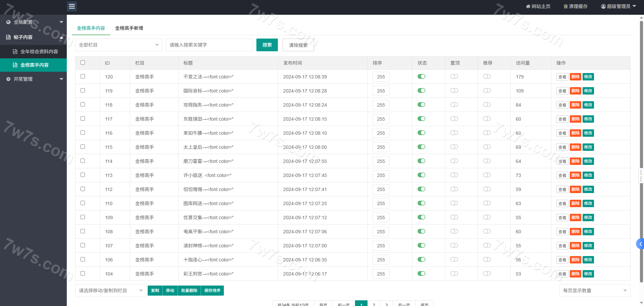The height and width of the screenshot is (306, 644).
Task: Open the 每页显示数量 dropdown
Action: coord(594,291)
